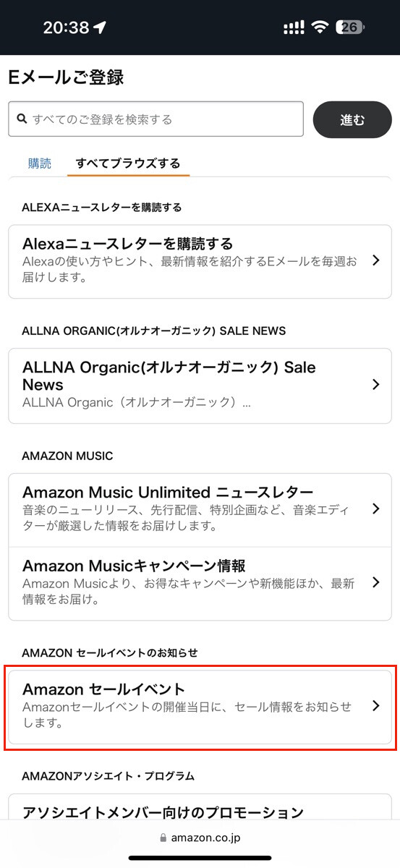Screen dimensions: 400x868
Task: Tap the search magnifier icon
Action: click(x=22, y=119)
